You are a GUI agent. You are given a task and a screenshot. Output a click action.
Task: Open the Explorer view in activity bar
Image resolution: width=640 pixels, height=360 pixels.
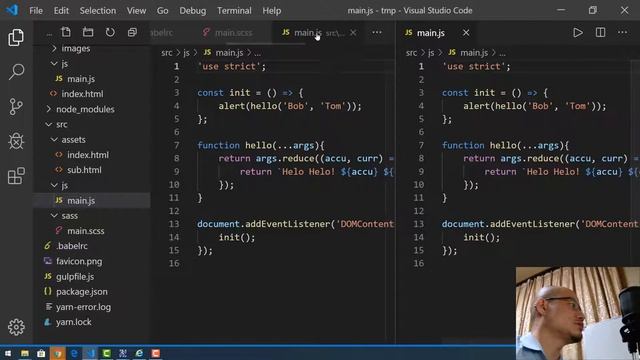[x=16, y=37]
